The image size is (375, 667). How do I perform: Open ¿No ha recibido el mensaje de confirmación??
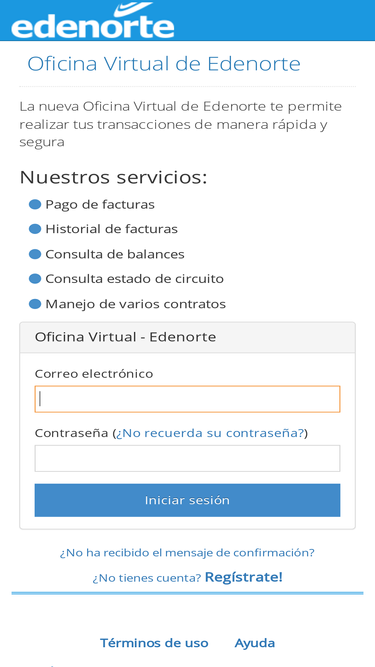(187, 553)
